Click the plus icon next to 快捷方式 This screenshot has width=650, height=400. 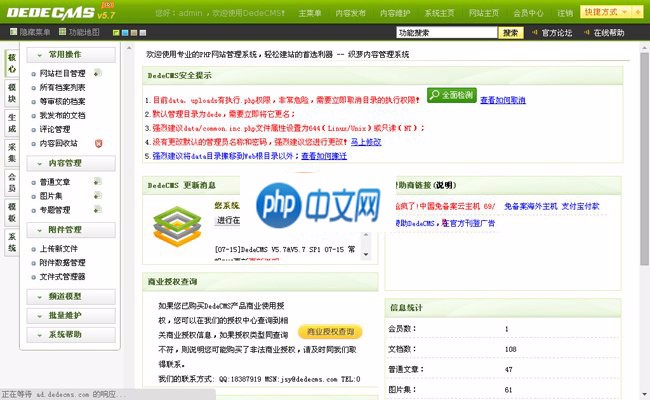[638, 12]
